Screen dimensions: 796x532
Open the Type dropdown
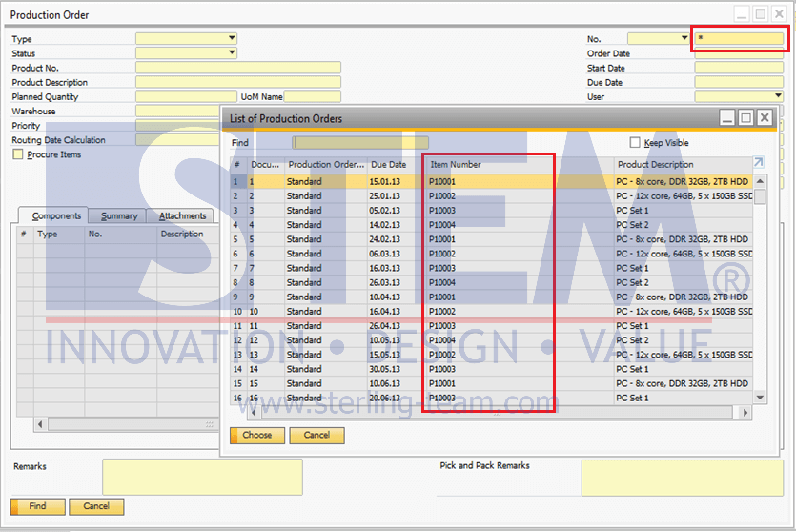point(232,39)
